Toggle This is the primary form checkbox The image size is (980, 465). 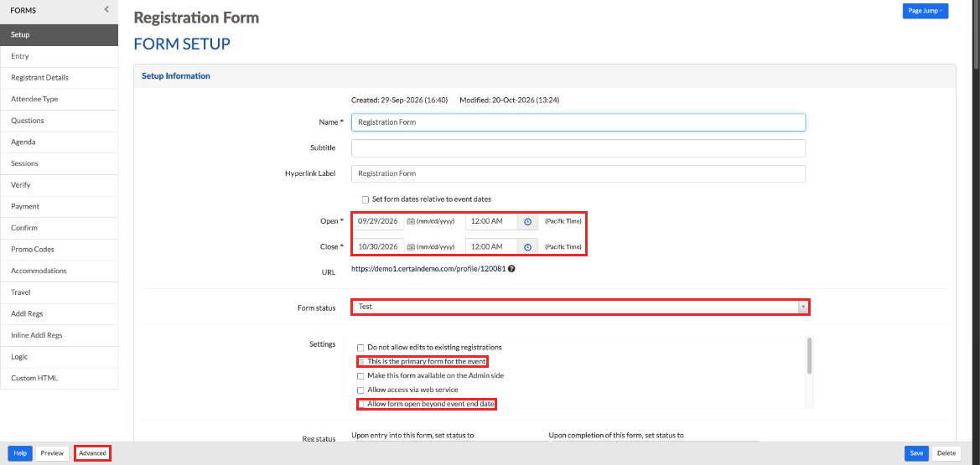coord(360,361)
